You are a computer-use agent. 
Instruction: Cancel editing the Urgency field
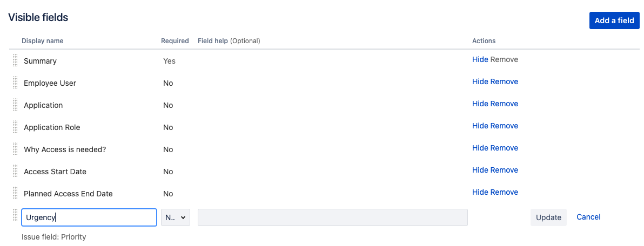[588, 217]
